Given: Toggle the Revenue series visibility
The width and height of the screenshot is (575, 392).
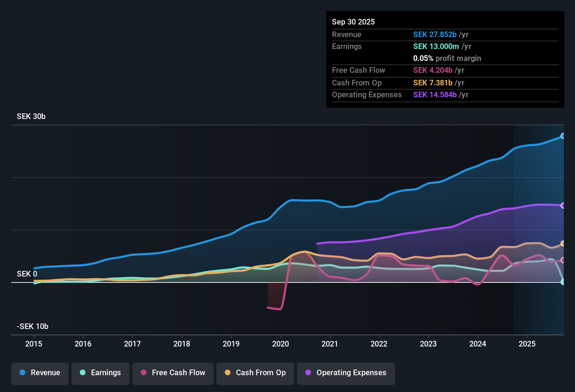Looking at the screenshot, I should 40,373.
